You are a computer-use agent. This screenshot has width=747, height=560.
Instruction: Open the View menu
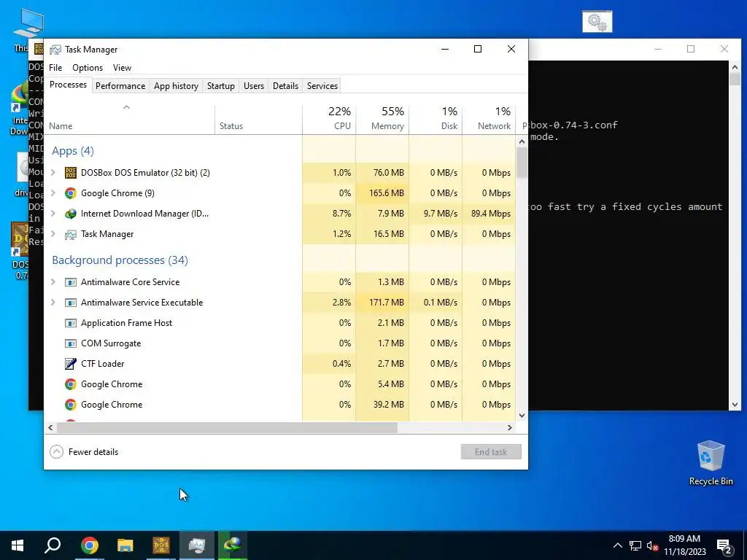pos(122,68)
